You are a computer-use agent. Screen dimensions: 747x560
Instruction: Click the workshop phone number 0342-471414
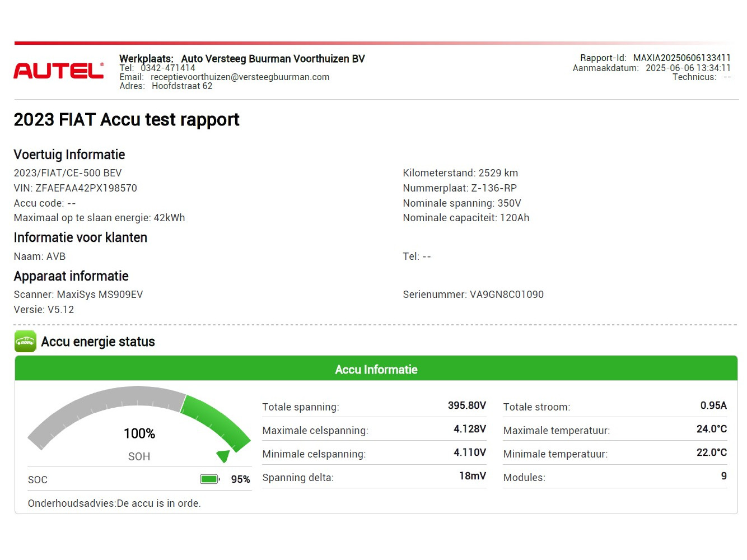coord(167,68)
